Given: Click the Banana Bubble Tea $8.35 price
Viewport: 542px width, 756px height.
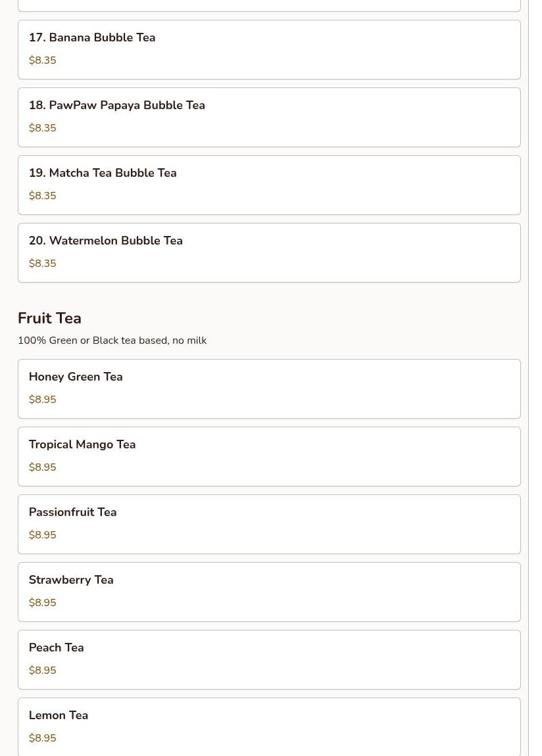Looking at the screenshot, I should (x=43, y=60).
